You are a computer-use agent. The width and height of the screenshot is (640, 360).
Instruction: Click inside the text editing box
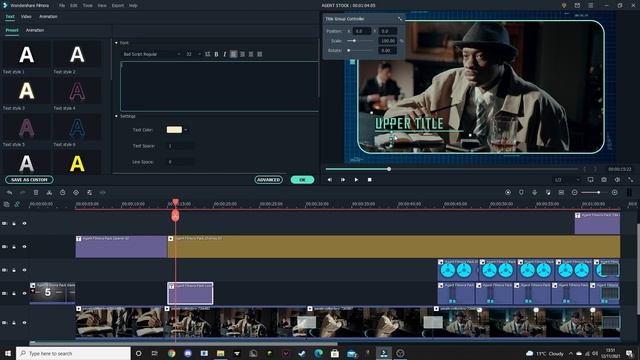[x=219, y=86]
